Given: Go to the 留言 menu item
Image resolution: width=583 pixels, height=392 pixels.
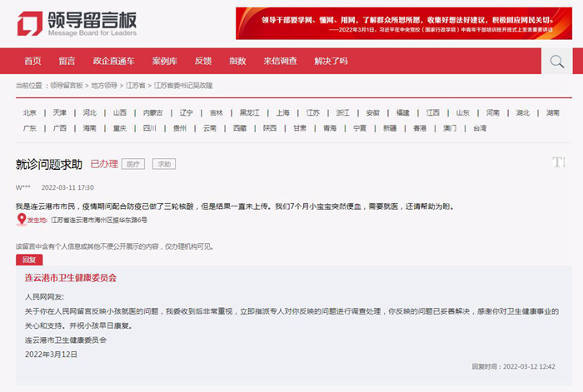Looking at the screenshot, I should (67, 62).
